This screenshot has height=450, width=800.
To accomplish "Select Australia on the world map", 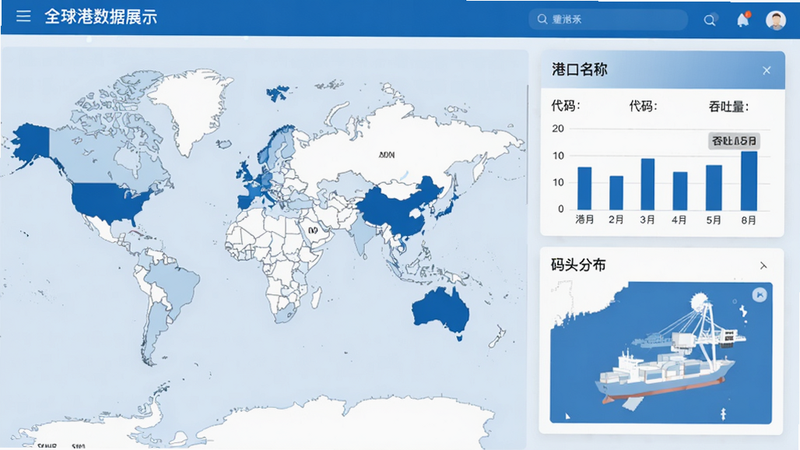I will 442,310.
